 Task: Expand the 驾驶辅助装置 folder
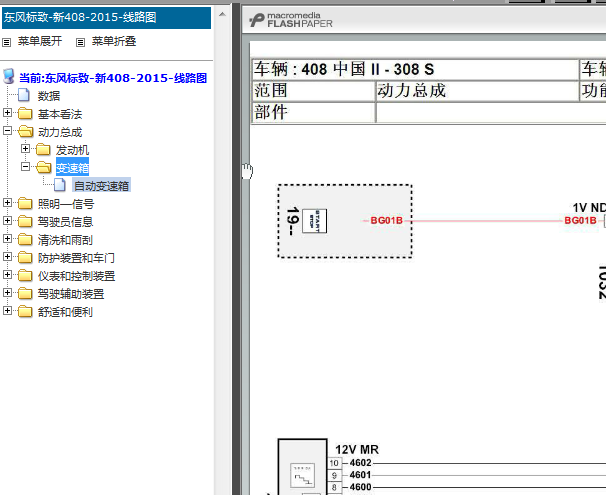tap(7, 293)
